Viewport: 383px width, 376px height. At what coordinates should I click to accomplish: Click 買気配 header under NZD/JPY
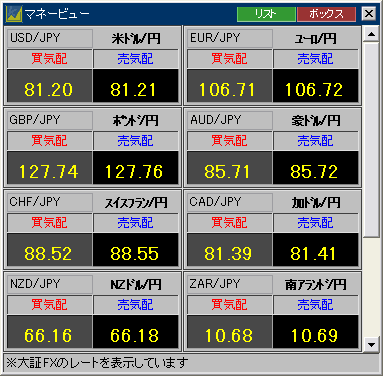coord(50,305)
